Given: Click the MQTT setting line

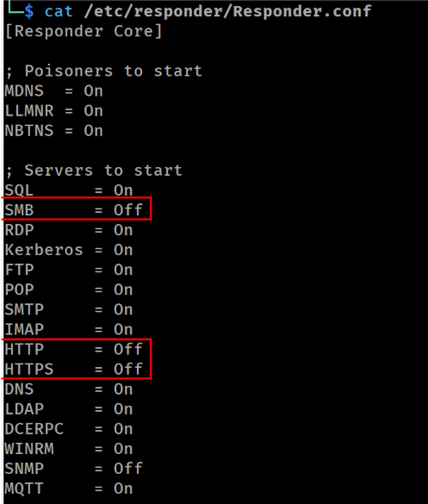Looking at the screenshot, I should point(68,488).
